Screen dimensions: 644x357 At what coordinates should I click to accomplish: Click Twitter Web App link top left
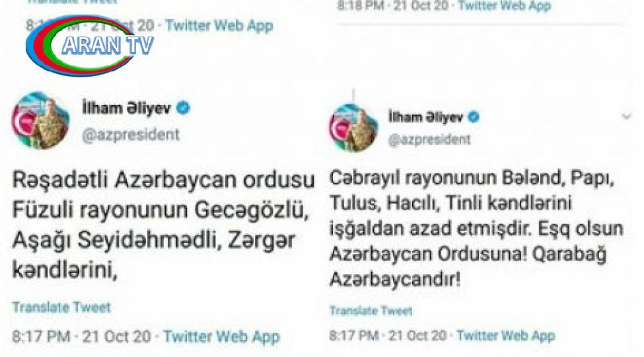coord(219,26)
